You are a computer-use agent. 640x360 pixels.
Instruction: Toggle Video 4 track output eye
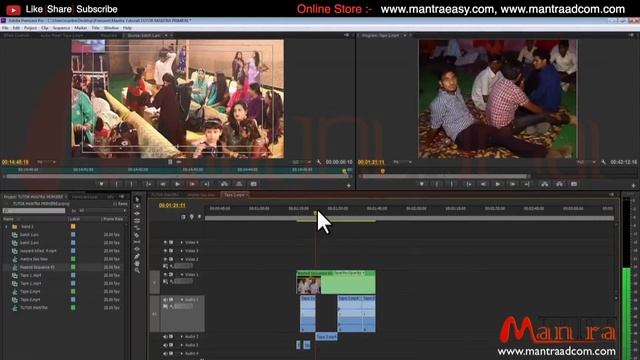(165, 242)
